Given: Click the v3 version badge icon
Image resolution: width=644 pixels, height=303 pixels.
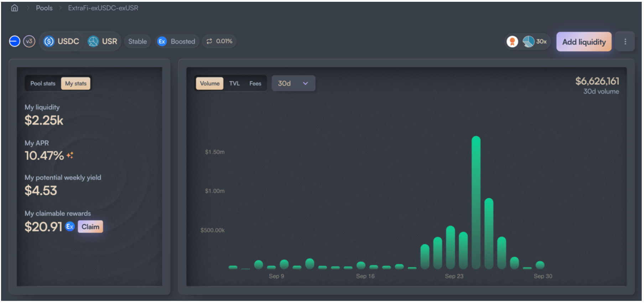Looking at the screenshot, I should coord(29,41).
